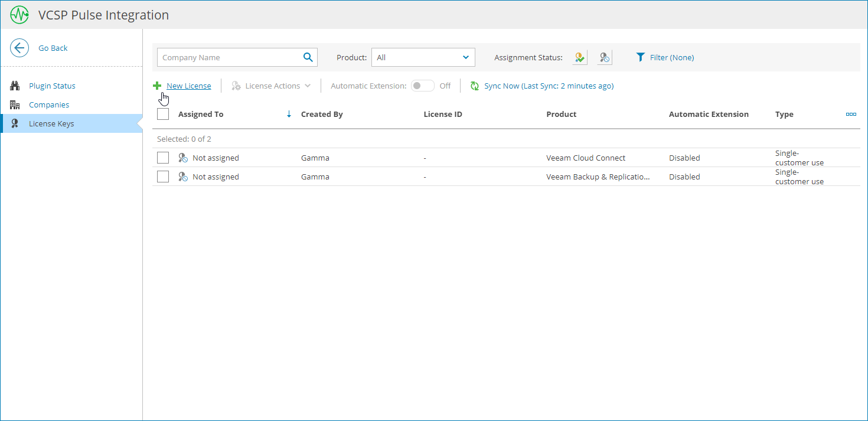
Task: Click the VCSP Pulse logo icon
Action: (x=19, y=15)
